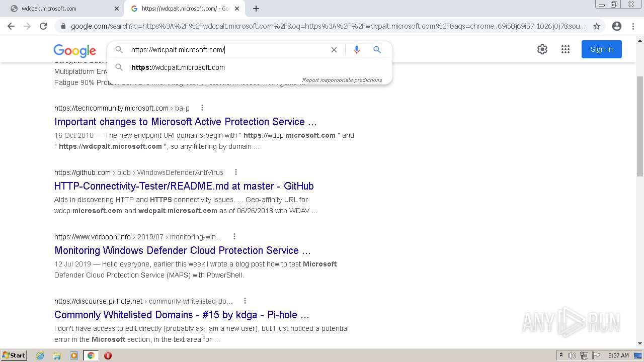644x362 pixels.
Task: Open Google quick settings gear
Action: 542,49
